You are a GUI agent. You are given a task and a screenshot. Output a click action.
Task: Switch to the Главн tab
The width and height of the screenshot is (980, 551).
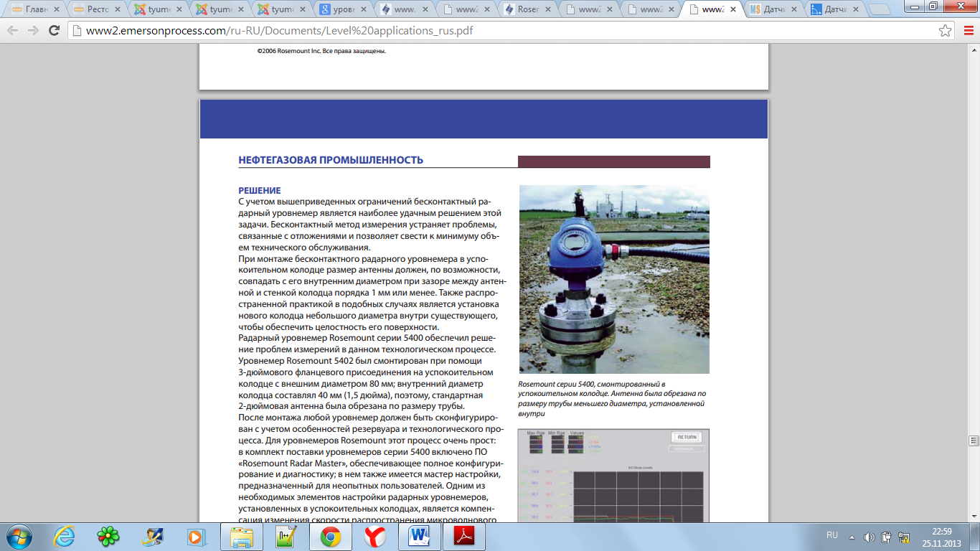(x=34, y=10)
